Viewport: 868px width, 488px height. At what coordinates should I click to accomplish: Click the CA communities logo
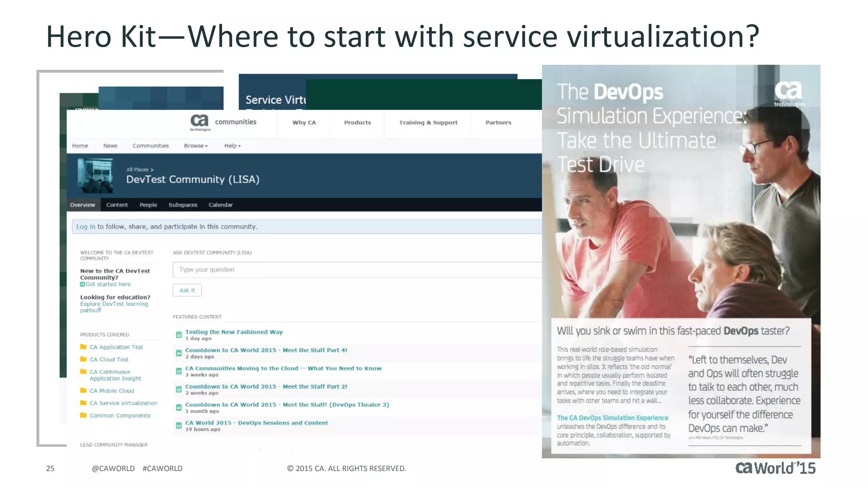click(223, 122)
